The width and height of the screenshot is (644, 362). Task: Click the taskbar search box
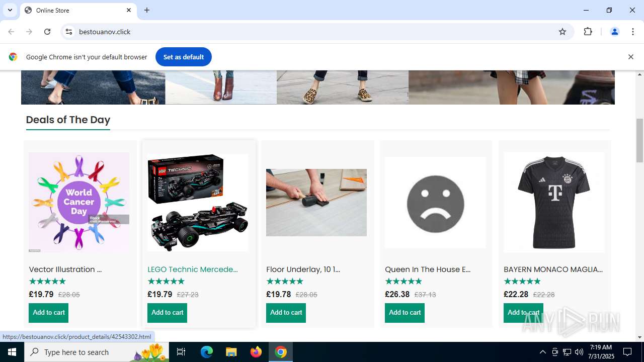[97, 352]
